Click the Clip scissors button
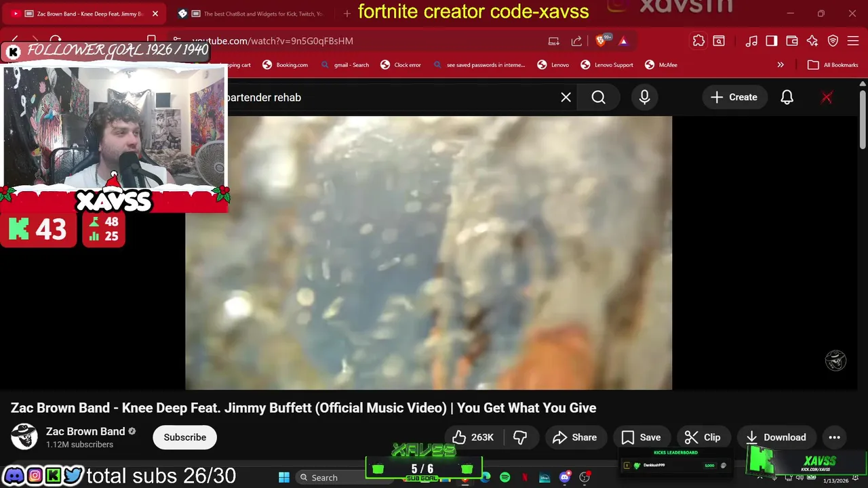The image size is (868, 488). click(x=703, y=437)
